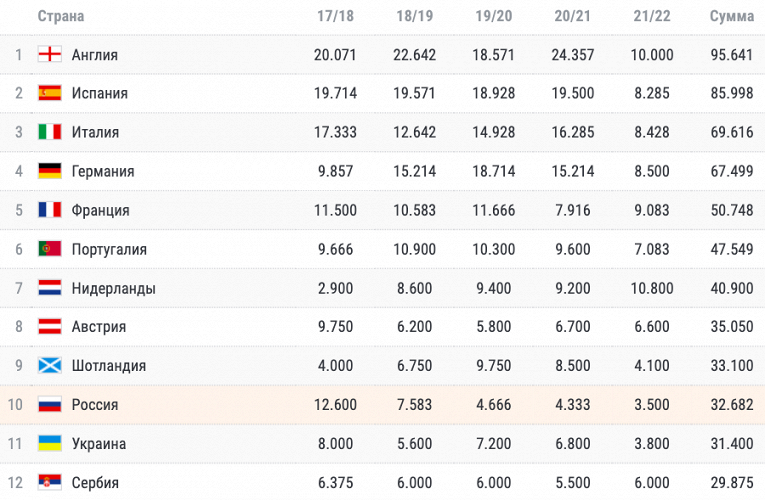Open the Австрия country link
This screenshot has width=765, height=500.
tap(98, 327)
